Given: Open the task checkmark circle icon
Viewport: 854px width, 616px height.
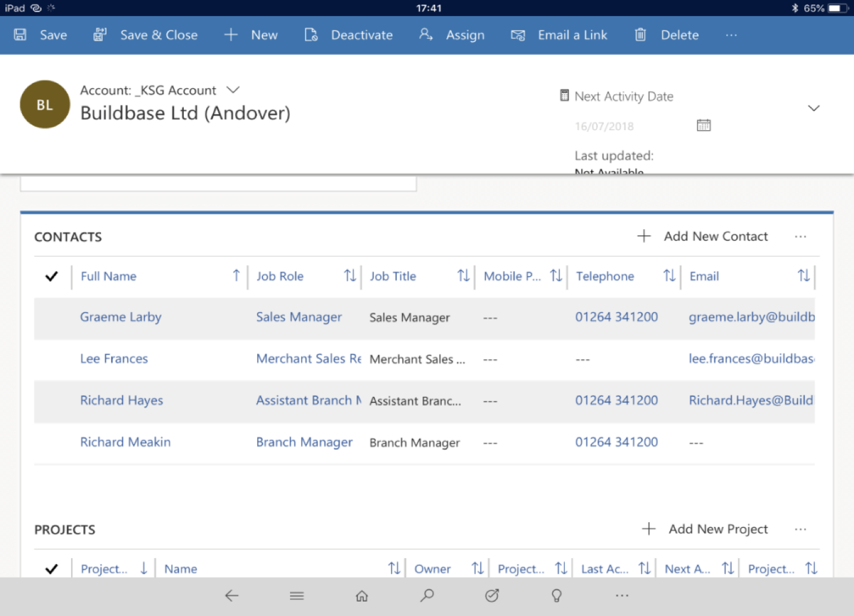Looking at the screenshot, I should 492,595.
